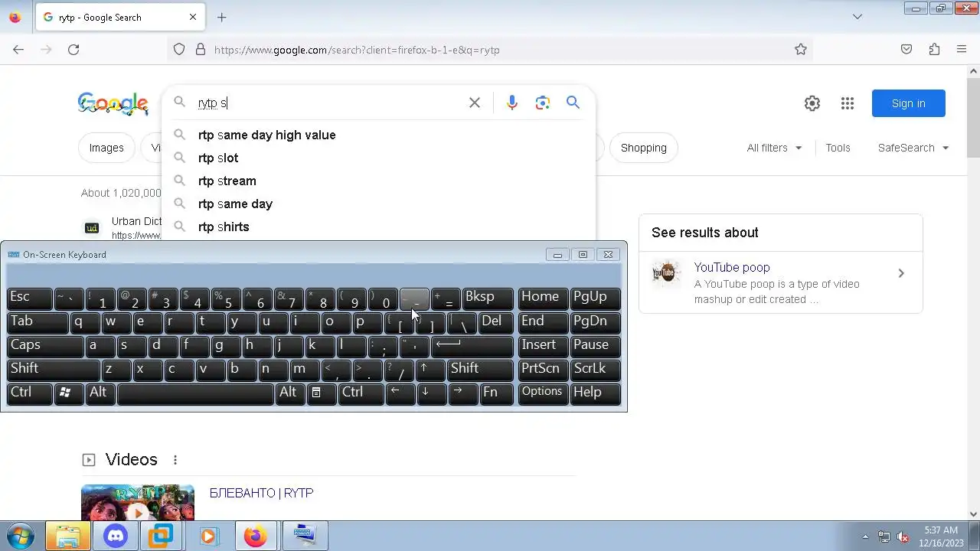This screenshot has height=551, width=980.
Task: Toggle the left Alt key
Action: [x=100, y=393]
